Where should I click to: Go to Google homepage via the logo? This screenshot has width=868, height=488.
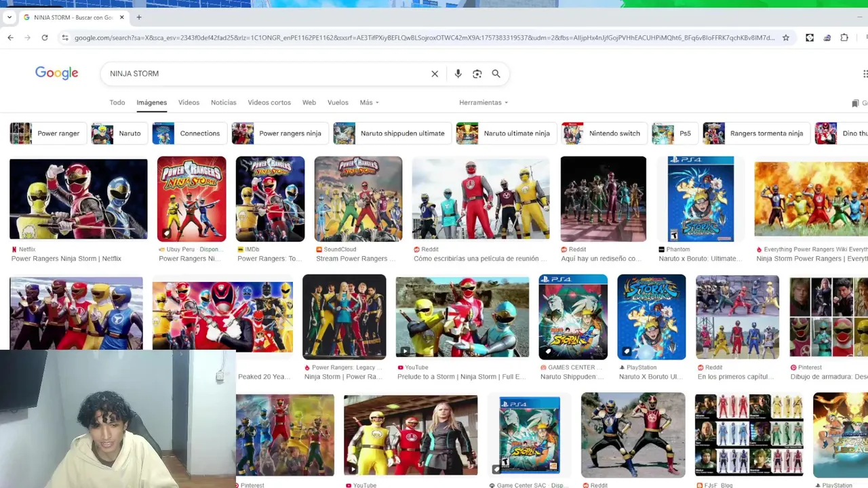[56, 73]
